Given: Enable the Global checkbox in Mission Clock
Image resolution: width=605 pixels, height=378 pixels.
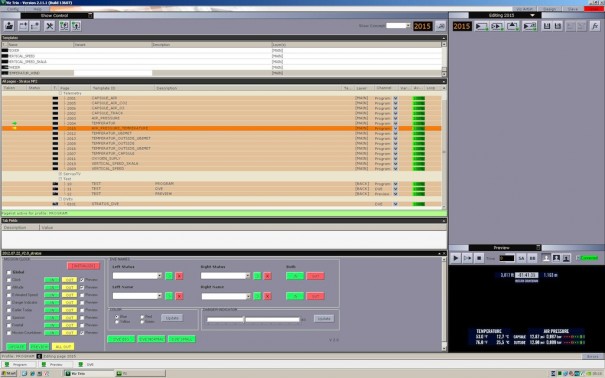Looking at the screenshot, I should pos(9,272).
